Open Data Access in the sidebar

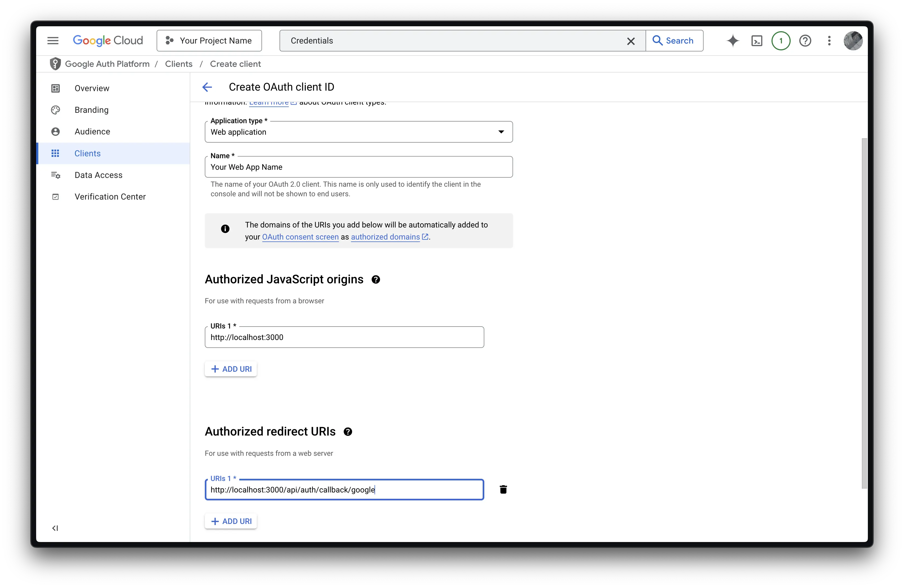coord(113,175)
